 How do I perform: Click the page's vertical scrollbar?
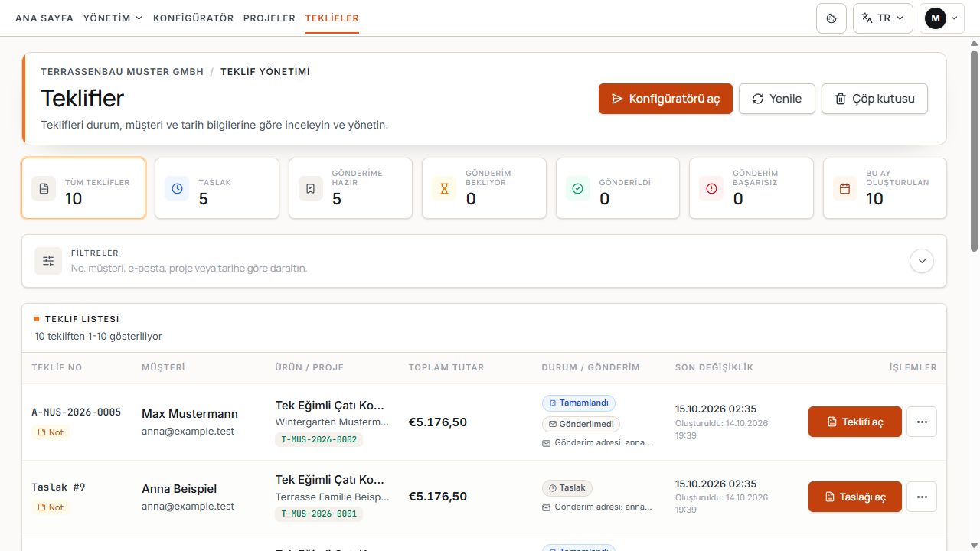tap(974, 150)
